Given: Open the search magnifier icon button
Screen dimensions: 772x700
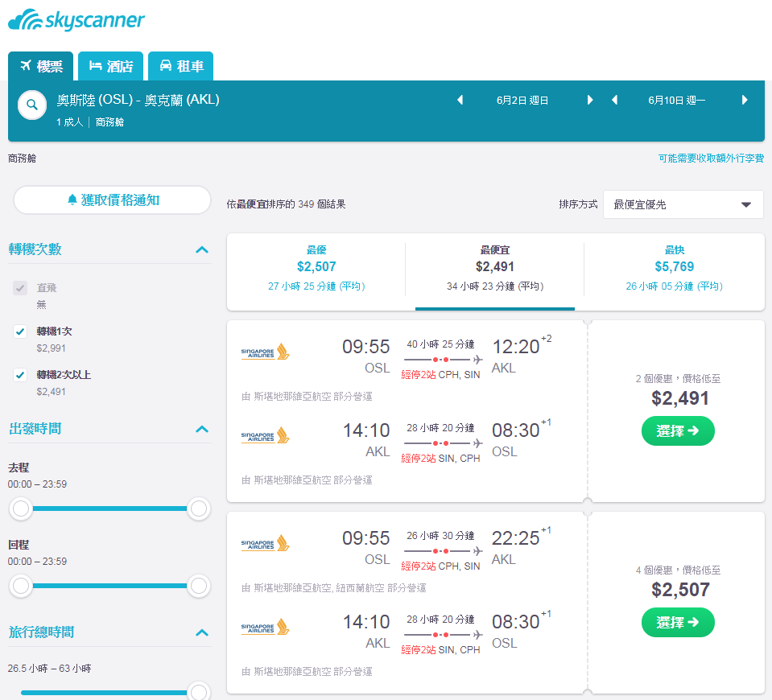Looking at the screenshot, I should coord(32,105).
